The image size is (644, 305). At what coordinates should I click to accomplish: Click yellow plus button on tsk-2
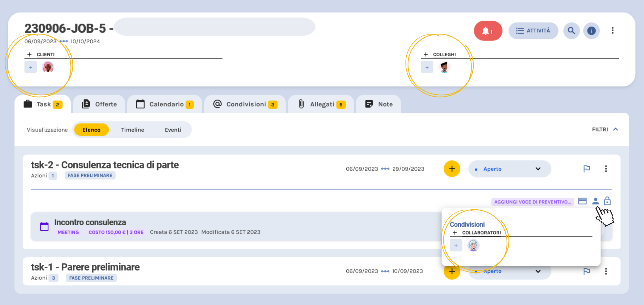[452, 169]
